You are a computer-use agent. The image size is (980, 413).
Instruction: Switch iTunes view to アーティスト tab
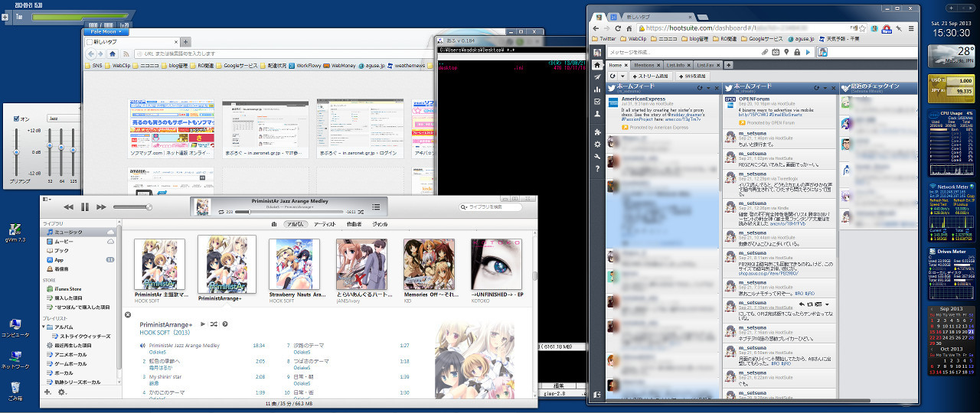325,224
